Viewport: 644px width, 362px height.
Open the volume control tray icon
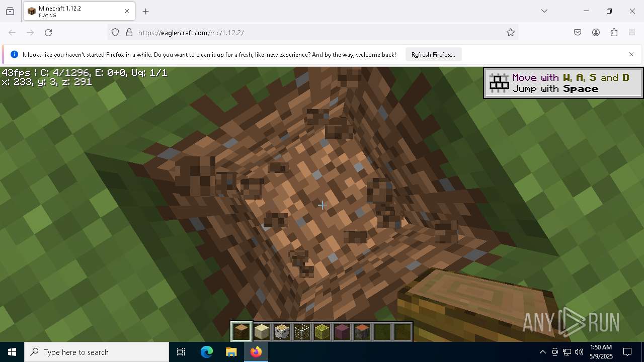tap(579, 352)
